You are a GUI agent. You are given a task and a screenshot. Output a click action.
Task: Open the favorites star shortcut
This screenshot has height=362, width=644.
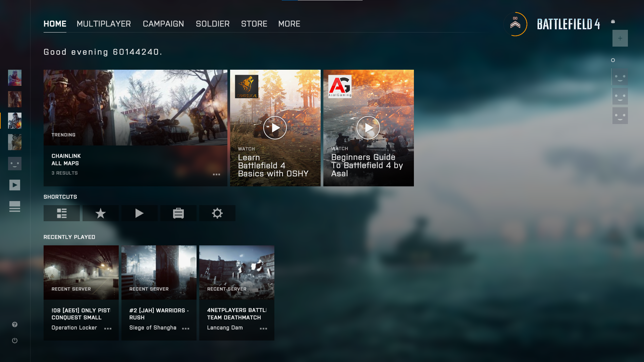click(101, 213)
